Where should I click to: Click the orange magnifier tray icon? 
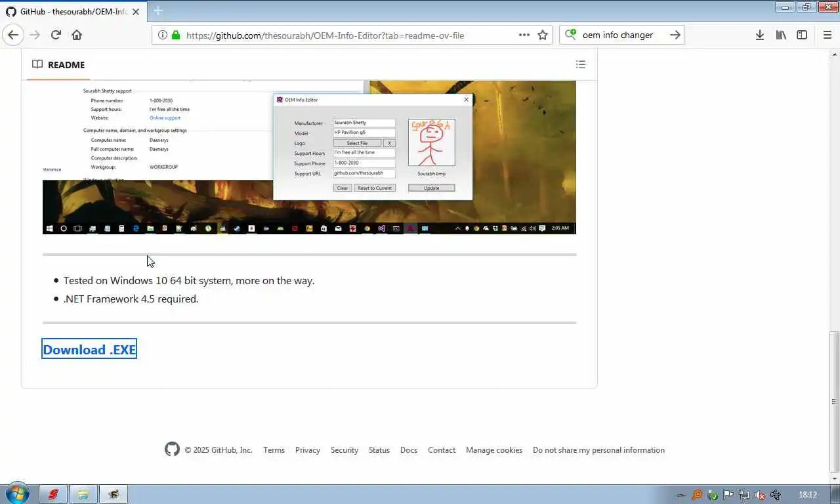point(697,495)
